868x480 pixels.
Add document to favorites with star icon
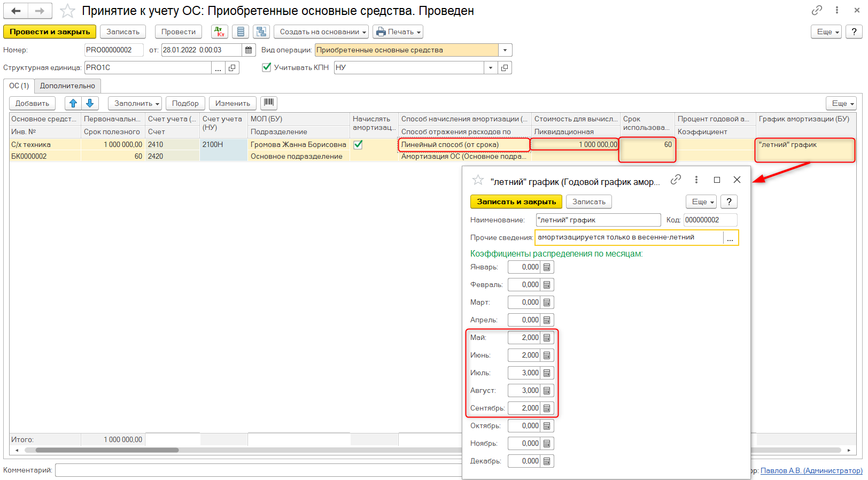(x=67, y=11)
